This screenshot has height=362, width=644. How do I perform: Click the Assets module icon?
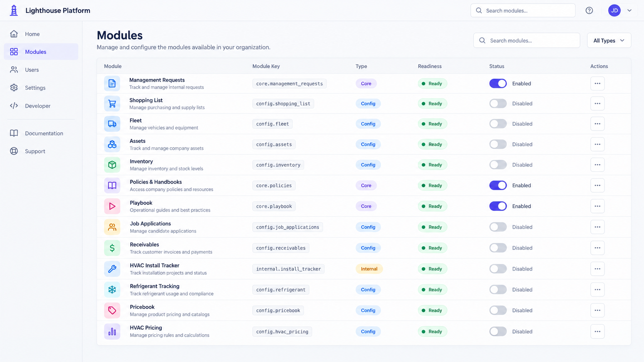tap(112, 144)
